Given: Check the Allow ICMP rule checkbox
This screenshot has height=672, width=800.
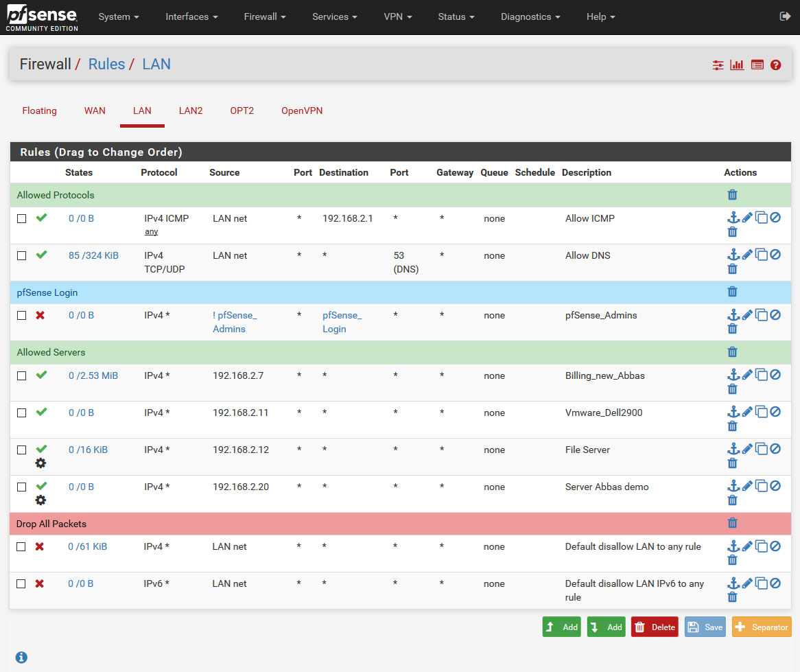Looking at the screenshot, I should click(x=21, y=218).
